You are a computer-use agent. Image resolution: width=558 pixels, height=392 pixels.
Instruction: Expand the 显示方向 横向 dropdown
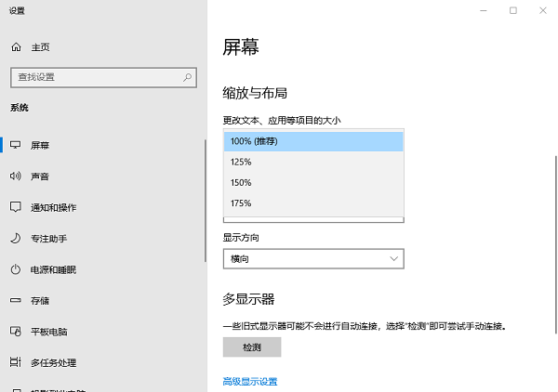[313, 258]
